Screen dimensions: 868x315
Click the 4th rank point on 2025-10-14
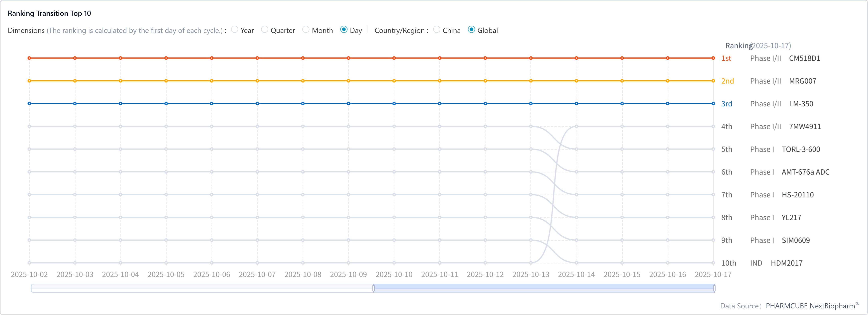(x=576, y=127)
